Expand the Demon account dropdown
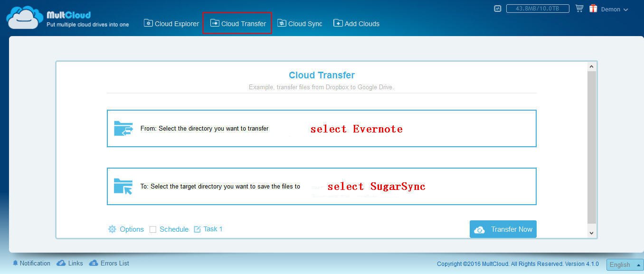 tap(615, 9)
